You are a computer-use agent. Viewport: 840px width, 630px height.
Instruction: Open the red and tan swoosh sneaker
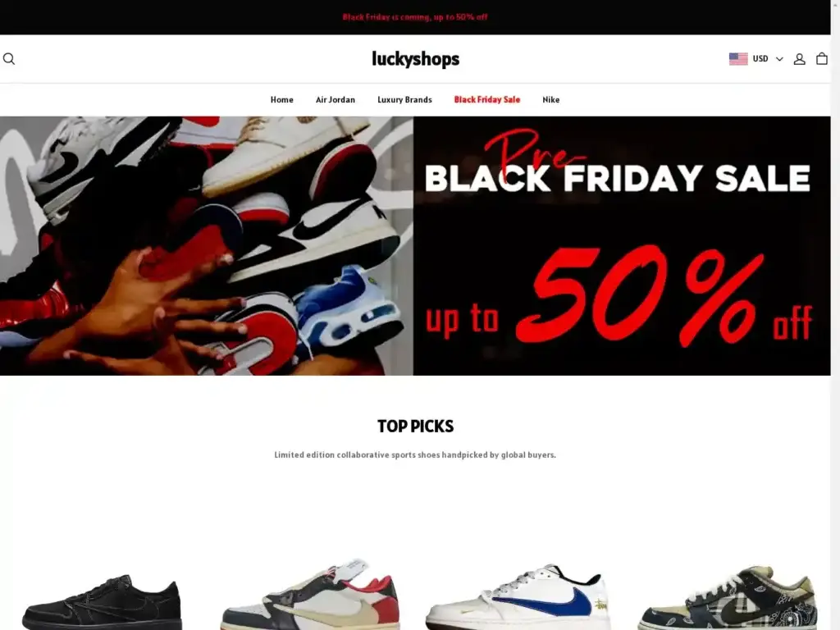tap(311, 594)
